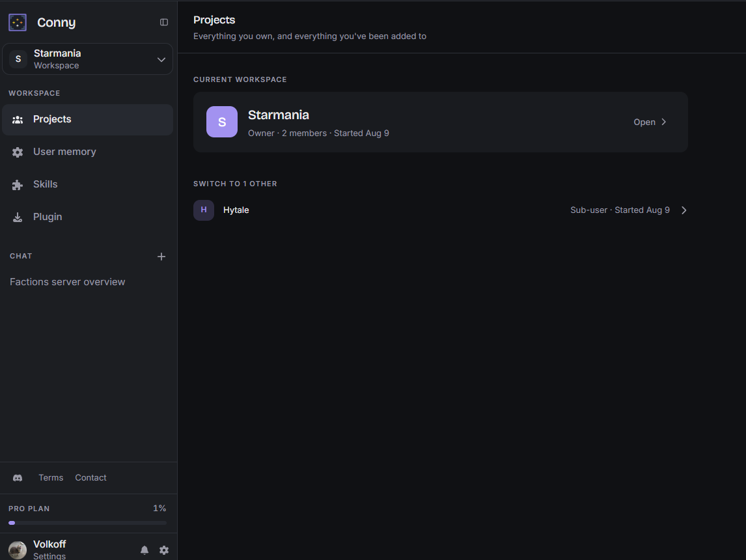Click the Hytale row chevron arrow
This screenshot has height=560, width=746.
[x=684, y=210]
